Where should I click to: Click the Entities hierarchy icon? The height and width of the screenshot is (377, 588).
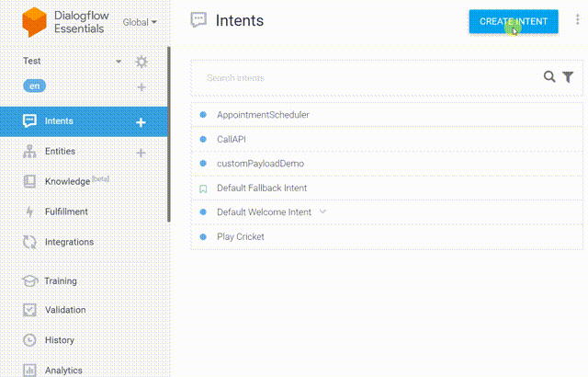(x=29, y=151)
